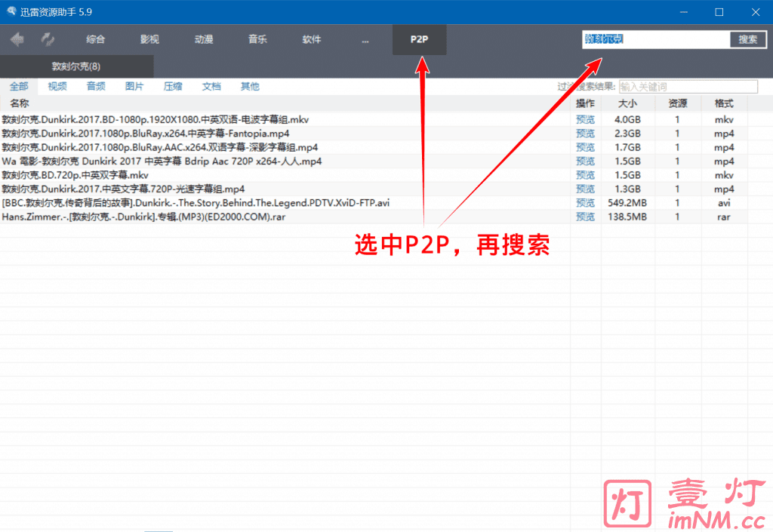The image size is (773, 532).
Task: Click the refresh icon in toolbar
Action: [48, 39]
